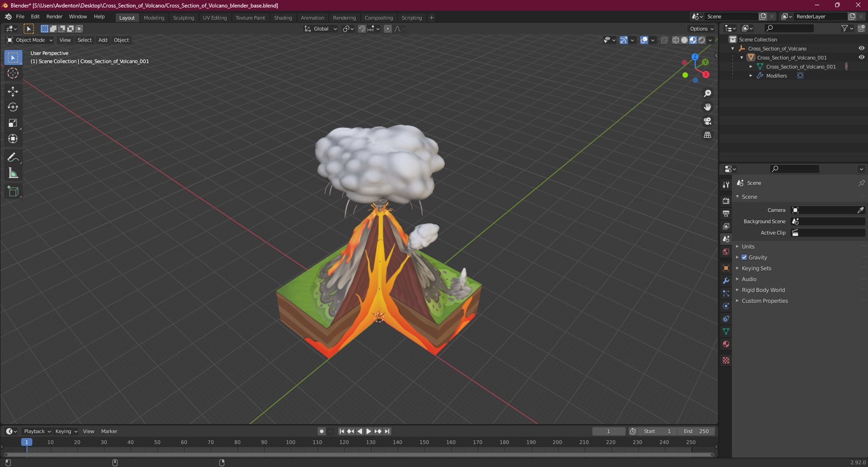This screenshot has width=868, height=467.
Task: Select the Measure tool
Action: click(13, 173)
